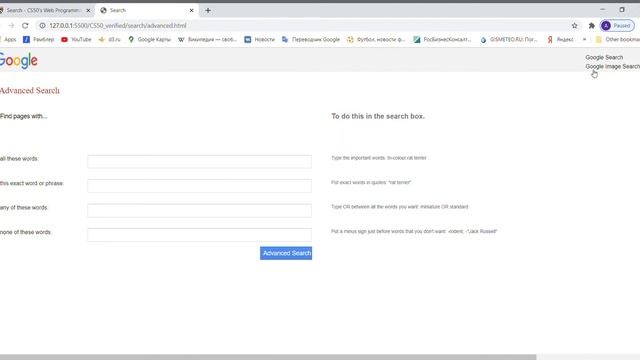Viewport: 640px width, 360px height.
Task: Open the d3.ru bookmark
Action: [109, 40]
